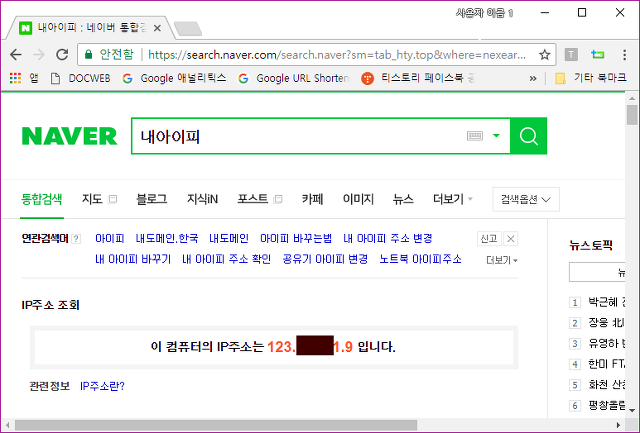
Task: Select the 이미지 tab
Action: pyautogui.click(x=358, y=199)
